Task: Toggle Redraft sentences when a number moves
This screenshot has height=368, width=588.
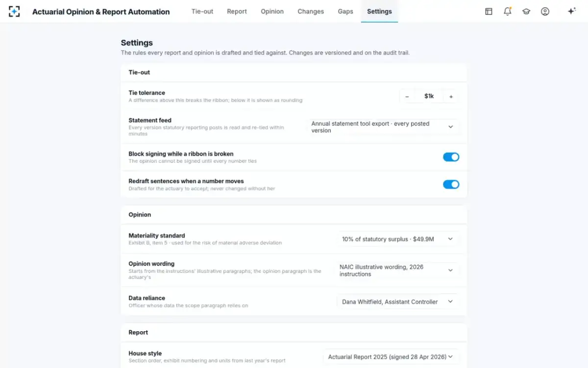Action: [451, 184]
